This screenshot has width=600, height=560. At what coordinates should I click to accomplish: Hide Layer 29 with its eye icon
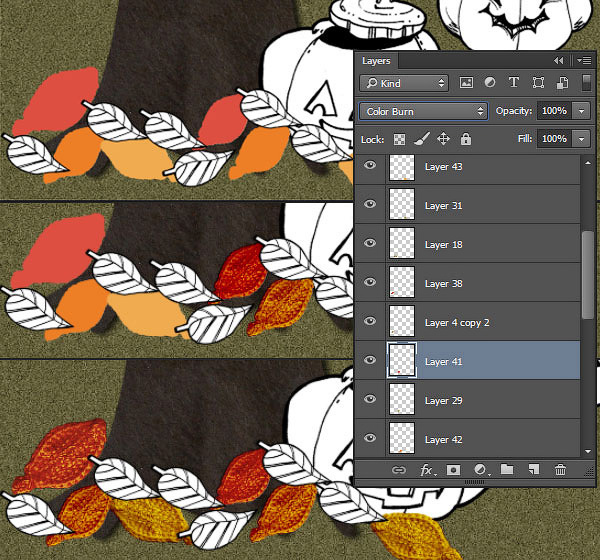[x=370, y=399]
